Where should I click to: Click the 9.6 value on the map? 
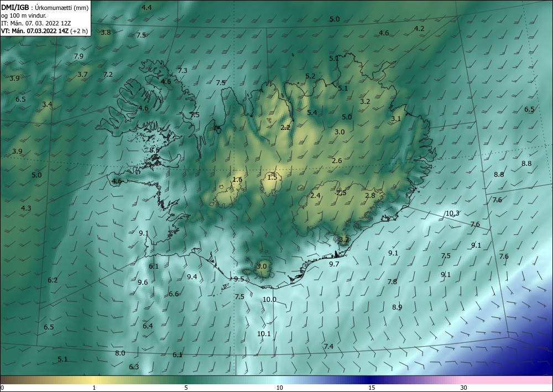(x=143, y=283)
